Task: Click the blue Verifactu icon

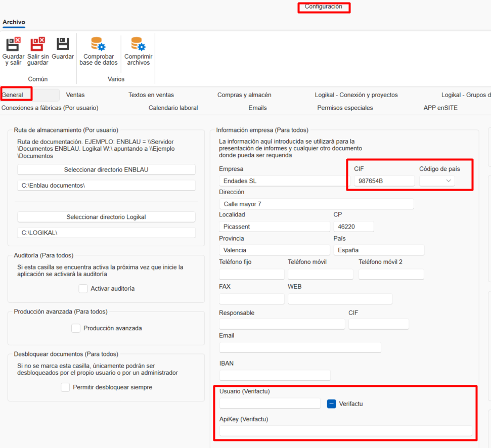Action: click(x=331, y=403)
